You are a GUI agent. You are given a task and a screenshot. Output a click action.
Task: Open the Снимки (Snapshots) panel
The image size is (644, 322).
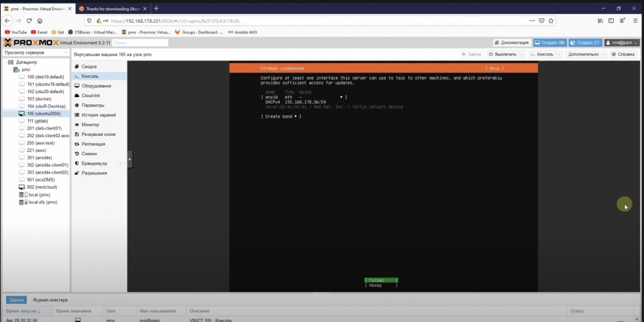click(x=89, y=153)
